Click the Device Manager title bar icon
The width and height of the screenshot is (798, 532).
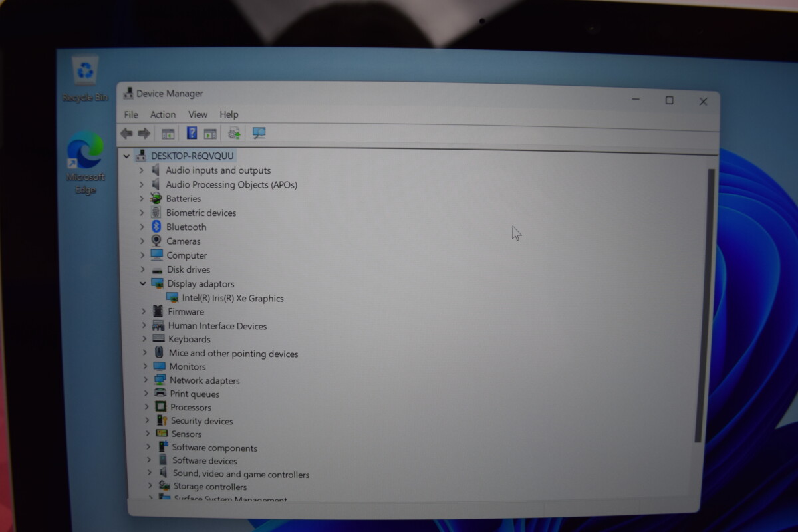pos(128,93)
